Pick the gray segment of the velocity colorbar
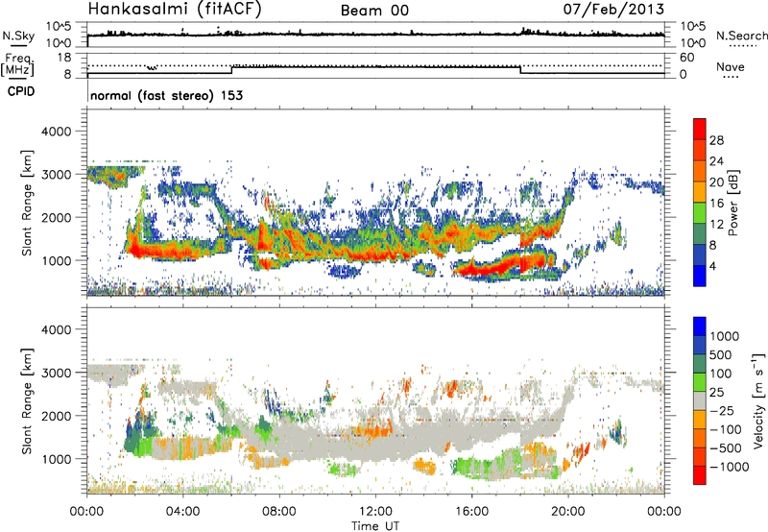The image size is (768, 532). (x=700, y=400)
